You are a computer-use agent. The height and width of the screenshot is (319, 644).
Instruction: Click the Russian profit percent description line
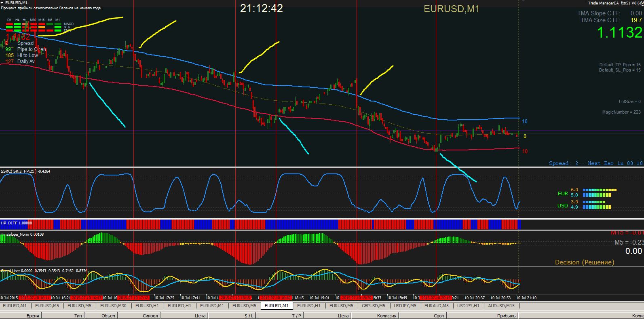click(x=51, y=8)
